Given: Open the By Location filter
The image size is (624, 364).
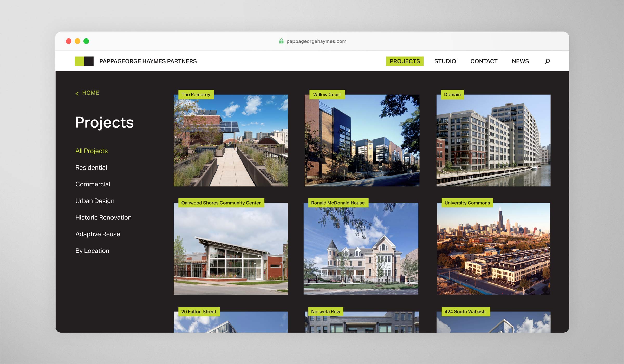Looking at the screenshot, I should [x=92, y=251].
